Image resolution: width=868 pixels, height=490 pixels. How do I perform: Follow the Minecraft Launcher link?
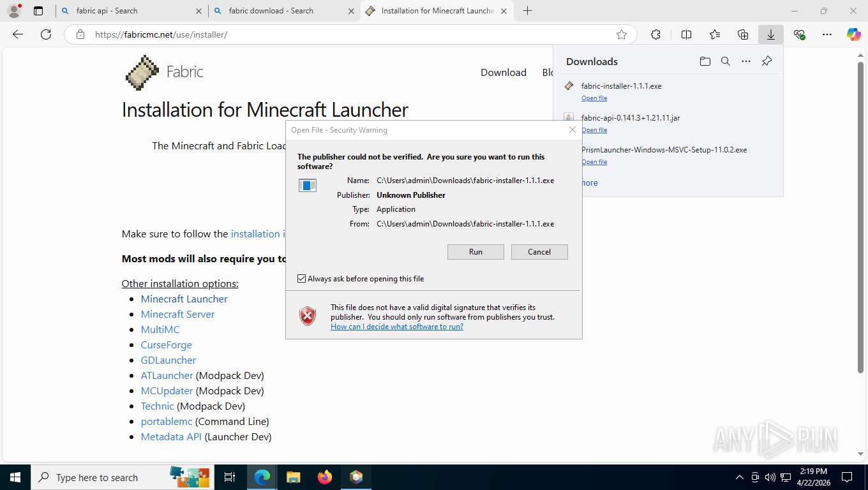coord(184,299)
